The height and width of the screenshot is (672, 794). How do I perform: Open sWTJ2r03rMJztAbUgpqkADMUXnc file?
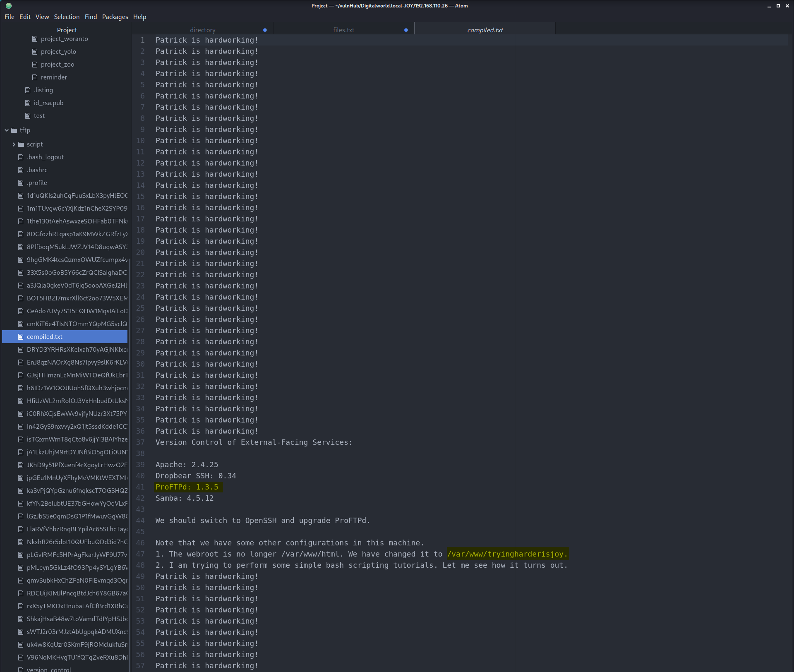pyautogui.click(x=77, y=632)
